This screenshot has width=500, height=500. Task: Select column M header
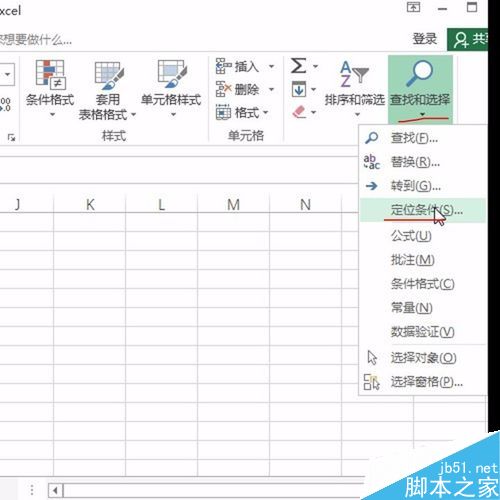(x=233, y=204)
